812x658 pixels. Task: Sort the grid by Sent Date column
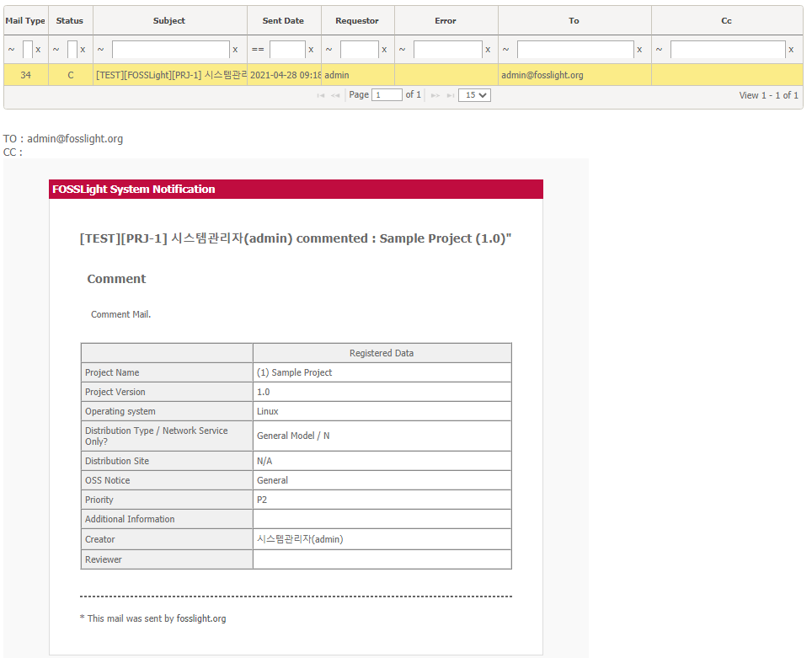point(283,21)
